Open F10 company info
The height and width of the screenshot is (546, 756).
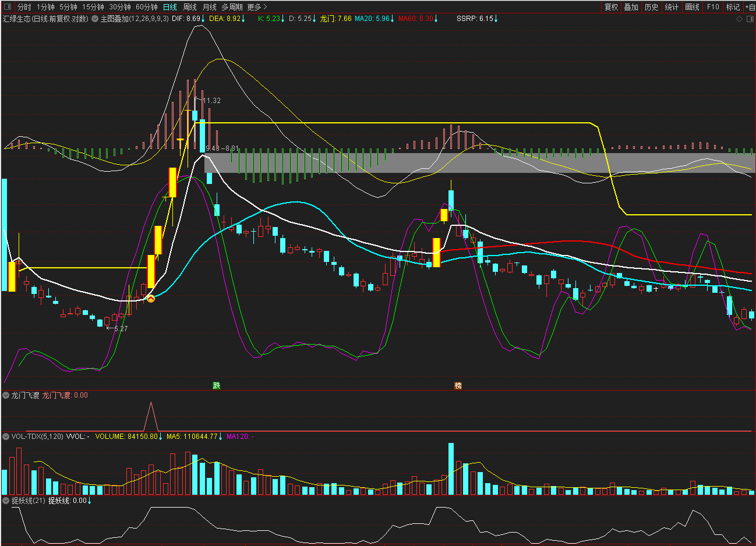pos(713,7)
